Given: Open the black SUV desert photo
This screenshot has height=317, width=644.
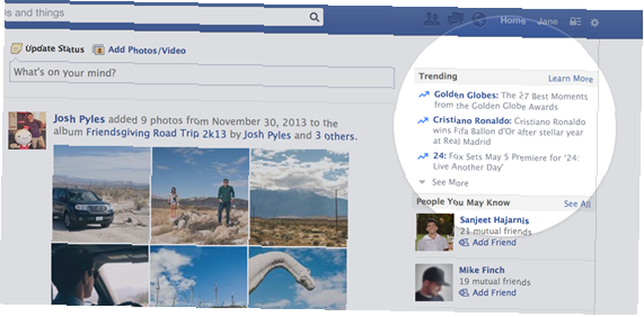Looking at the screenshot, I should click(102, 193).
